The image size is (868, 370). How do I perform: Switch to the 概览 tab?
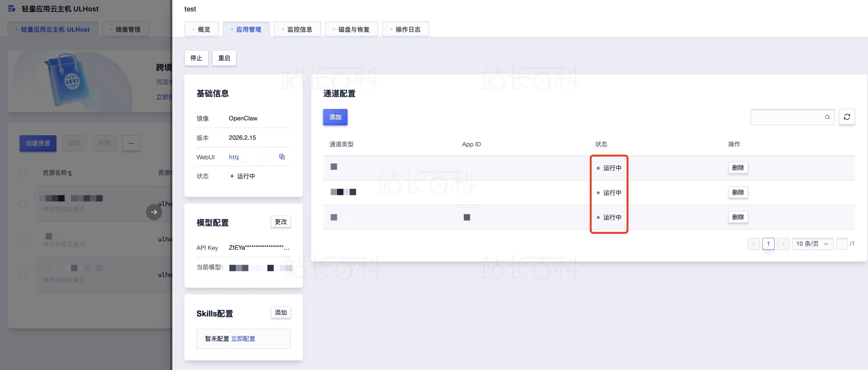(201, 29)
